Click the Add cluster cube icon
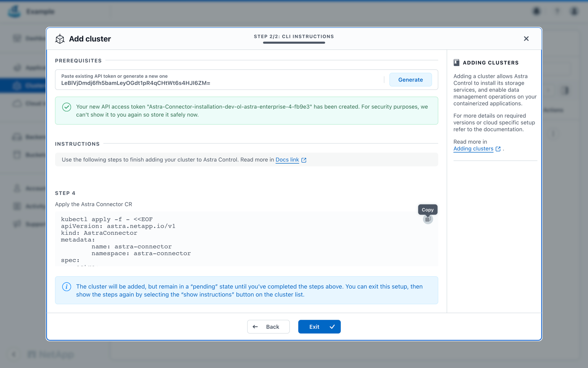The image size is (588, 368). 60,39
